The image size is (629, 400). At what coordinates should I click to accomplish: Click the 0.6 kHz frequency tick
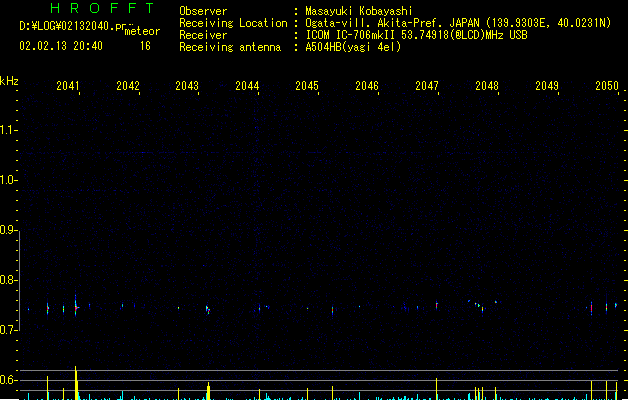pyautogui.click(x=9, y=380)
